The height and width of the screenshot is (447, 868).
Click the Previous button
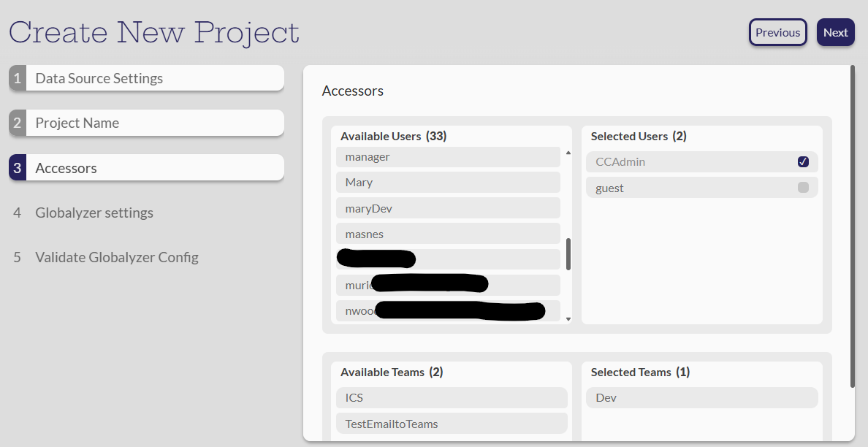(x=777, y=32)
